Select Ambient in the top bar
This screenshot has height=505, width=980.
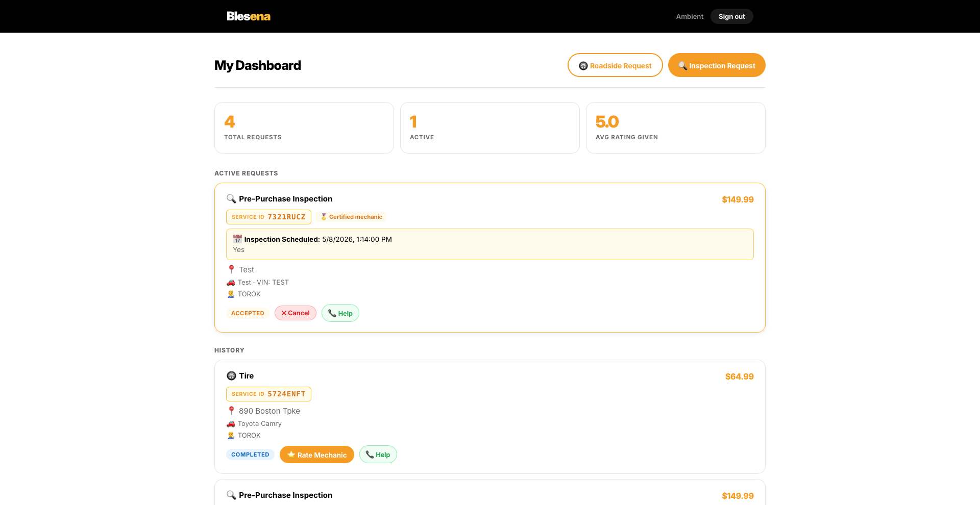pos(690,16)
